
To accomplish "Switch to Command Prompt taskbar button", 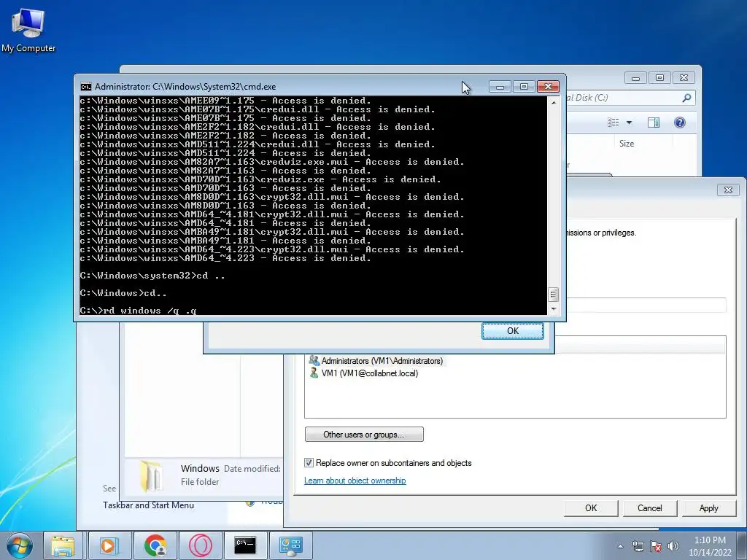I will 245,545.
